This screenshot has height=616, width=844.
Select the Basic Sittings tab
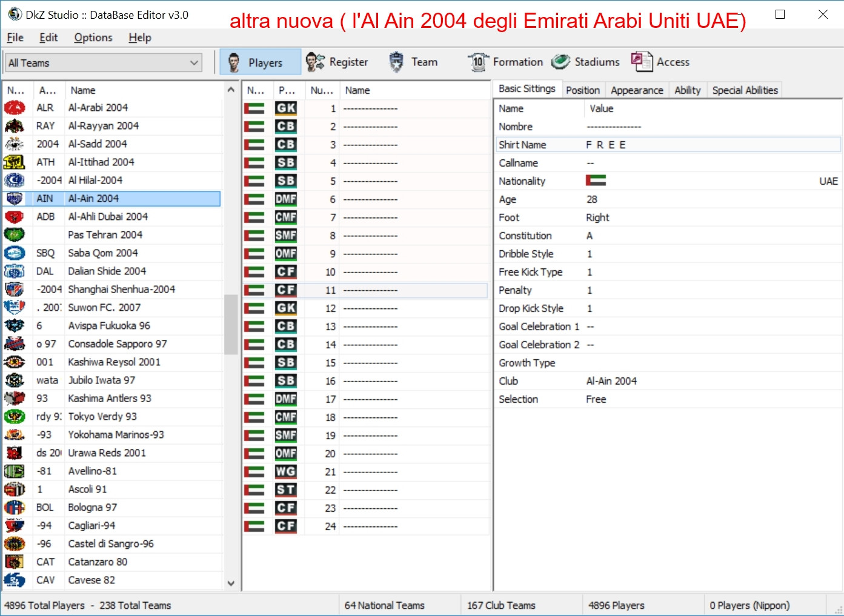pos(527,89)
